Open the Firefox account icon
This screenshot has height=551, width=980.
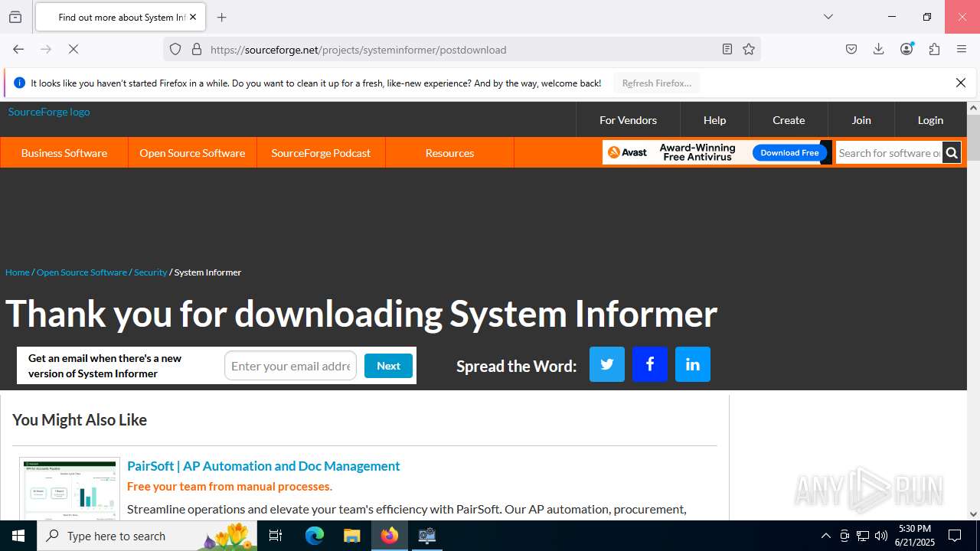pos(906,49)
